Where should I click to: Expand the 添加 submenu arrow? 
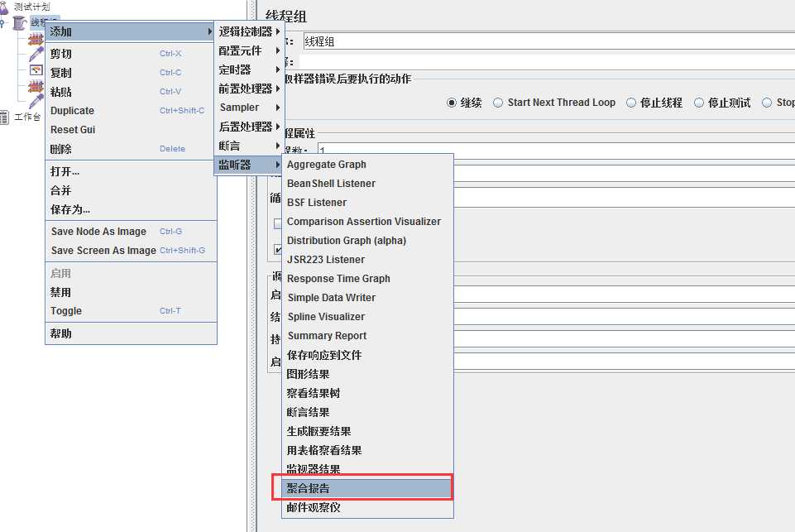[x=210, y=31]
